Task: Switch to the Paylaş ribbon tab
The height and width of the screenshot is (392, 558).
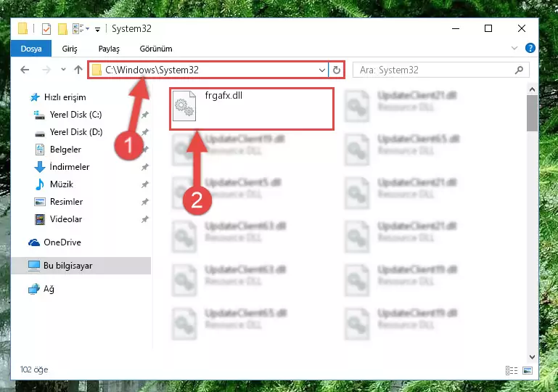Action: pos(109,49)
